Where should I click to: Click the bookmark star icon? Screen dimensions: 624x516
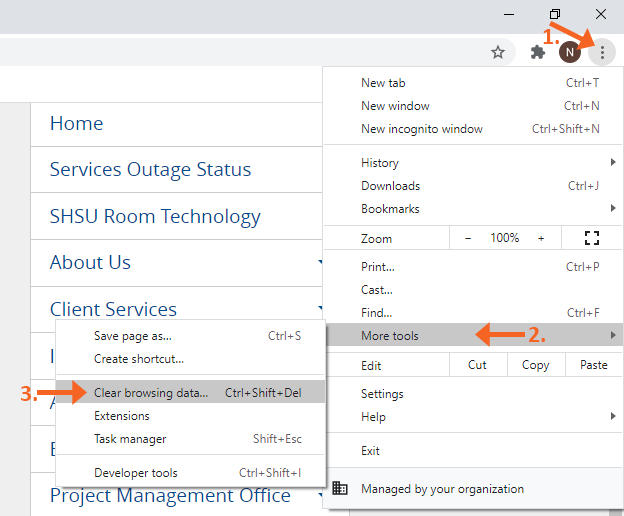click(x=498, y=52)
